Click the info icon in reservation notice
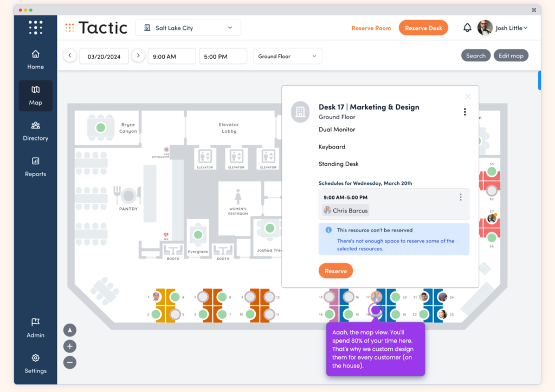 click(x=328, y=230)
